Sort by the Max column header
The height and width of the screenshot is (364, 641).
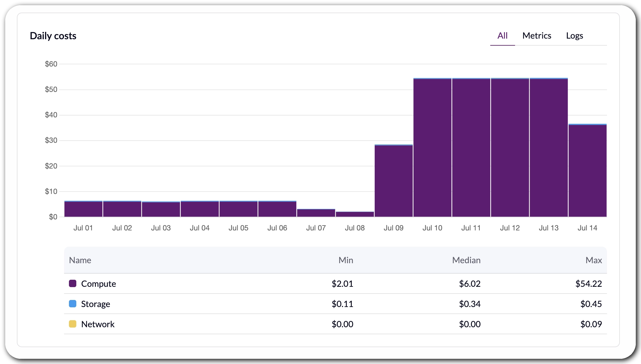pyautogui.click(x=594, y=260)
